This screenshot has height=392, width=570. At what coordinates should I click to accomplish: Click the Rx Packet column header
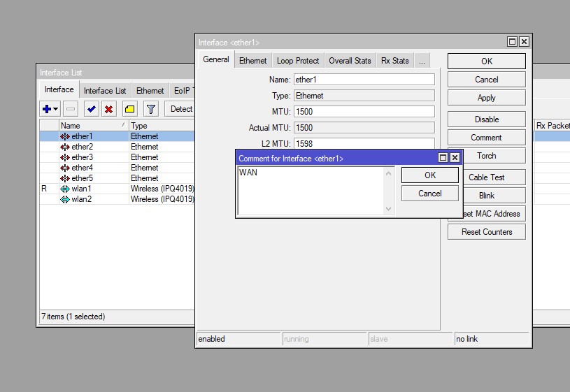point(553,126)
